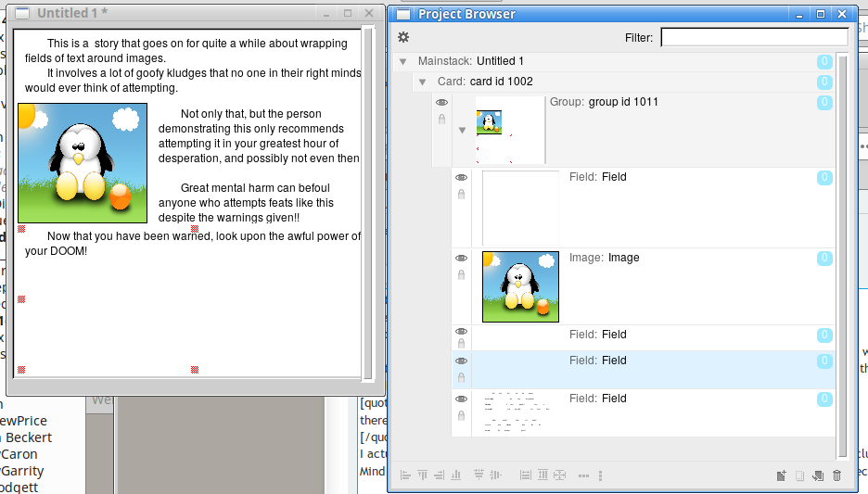Click the penguin image in Untitled 1 window
Screen dimensions: 868x494
83,163
